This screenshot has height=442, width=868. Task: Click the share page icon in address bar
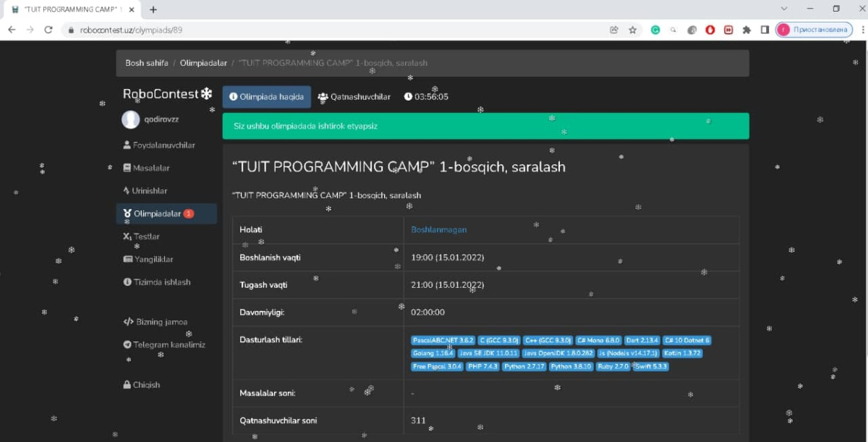614,30
